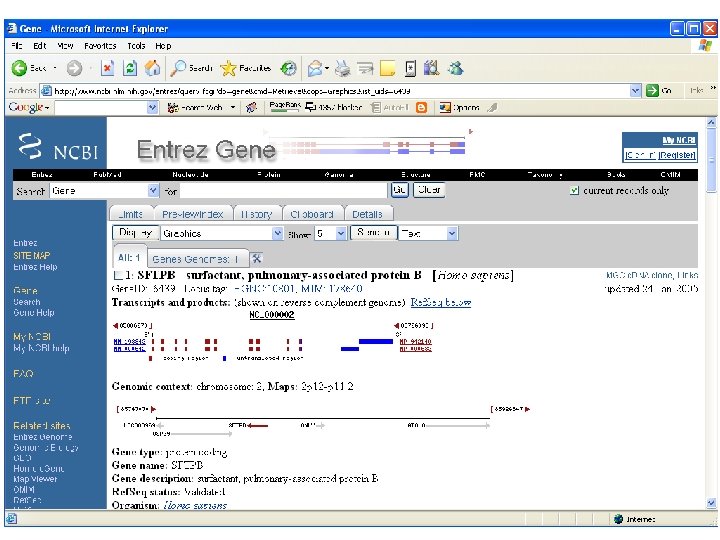Switch to the Limits tab
The height and width of the screenshot is (540, 720).
pyautogui.click(x=130, y=214)
